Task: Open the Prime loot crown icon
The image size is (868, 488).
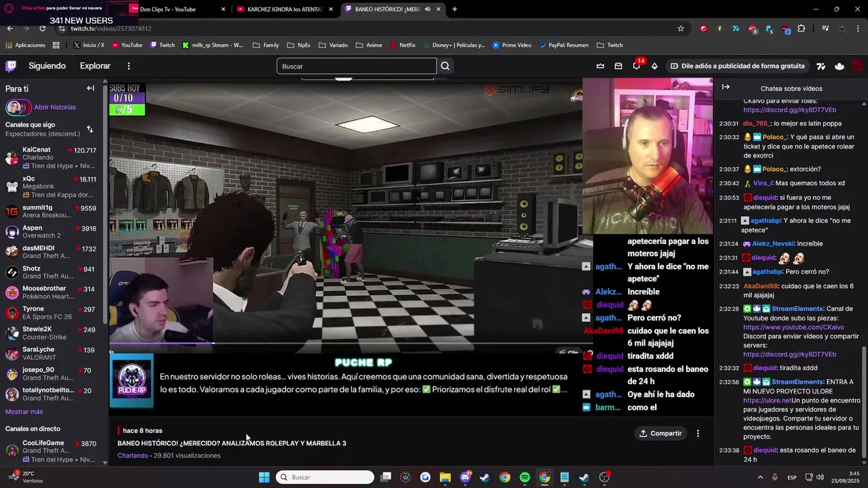Action: [600, 66]
